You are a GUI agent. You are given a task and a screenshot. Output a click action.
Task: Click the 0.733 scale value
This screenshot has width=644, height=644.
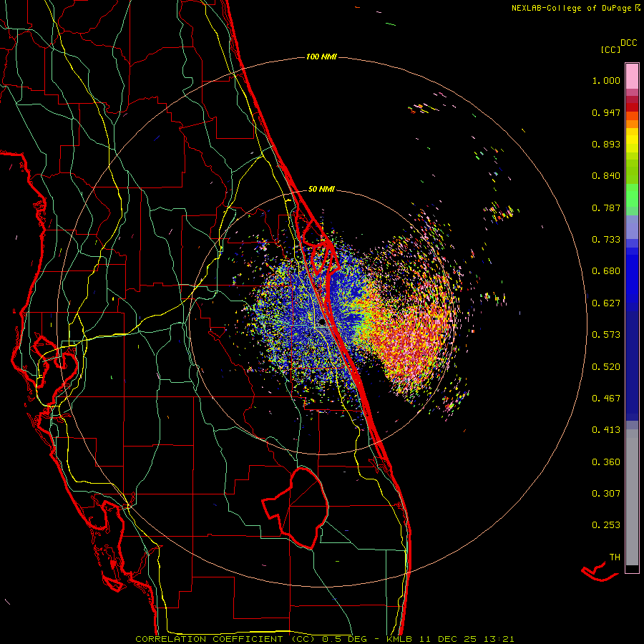coord(606,240)
